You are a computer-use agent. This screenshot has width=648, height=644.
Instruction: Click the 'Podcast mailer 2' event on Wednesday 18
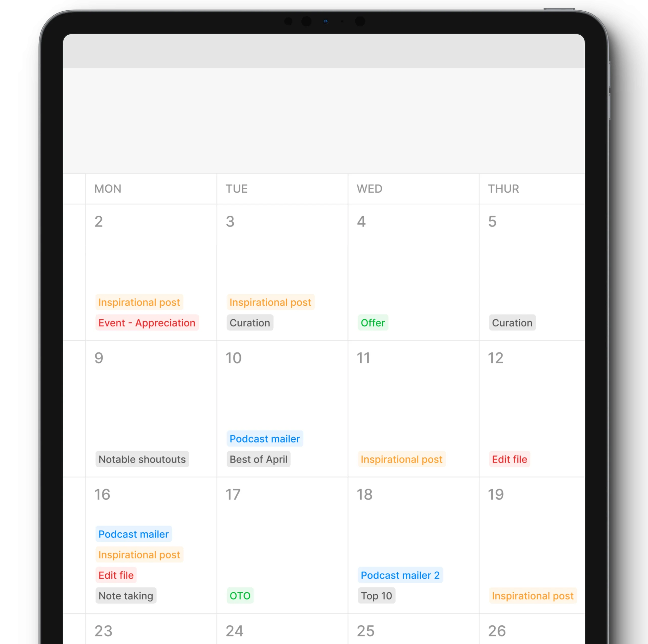click(401, 574)
